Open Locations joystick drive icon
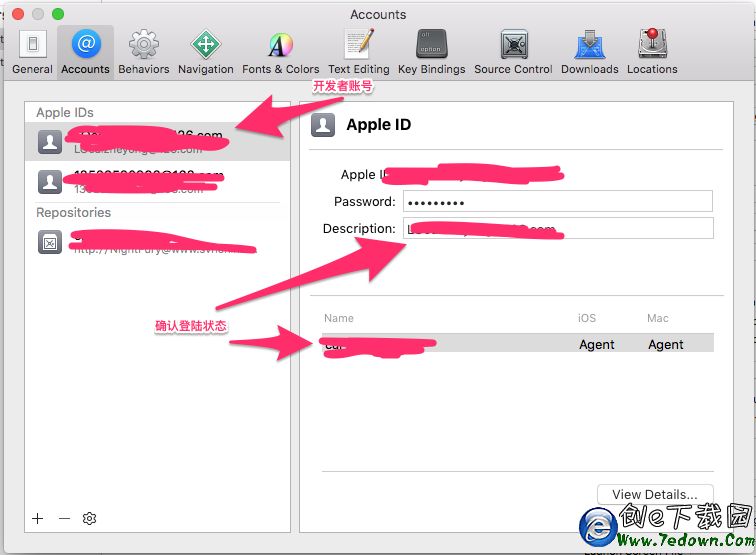The height and width of the screenshot is (555, 756). point(652,44)
